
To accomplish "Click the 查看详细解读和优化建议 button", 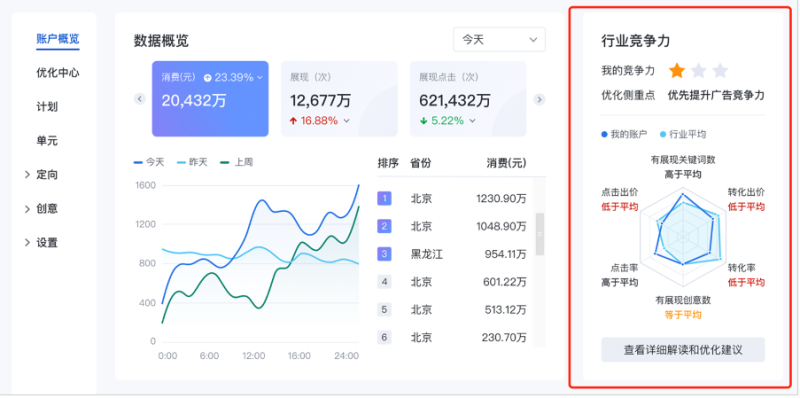I will coord(683,350).
